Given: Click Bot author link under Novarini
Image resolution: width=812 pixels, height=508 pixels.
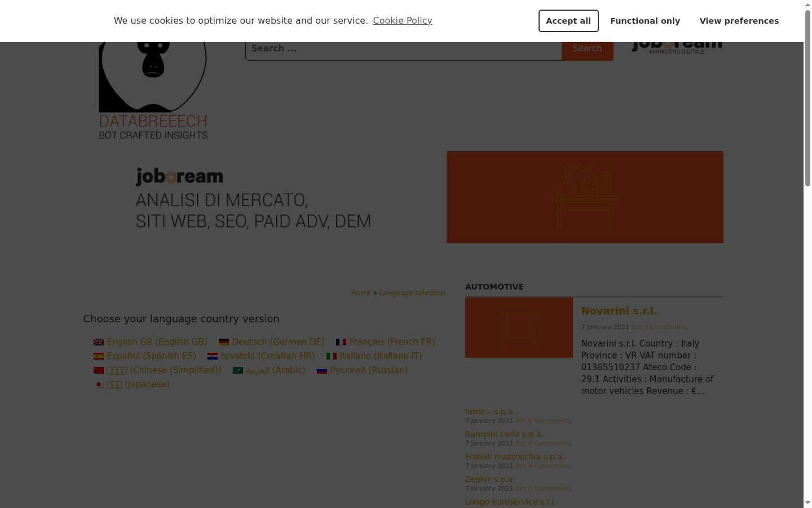Looking at the screenshot, I should [x=637, y=327].
